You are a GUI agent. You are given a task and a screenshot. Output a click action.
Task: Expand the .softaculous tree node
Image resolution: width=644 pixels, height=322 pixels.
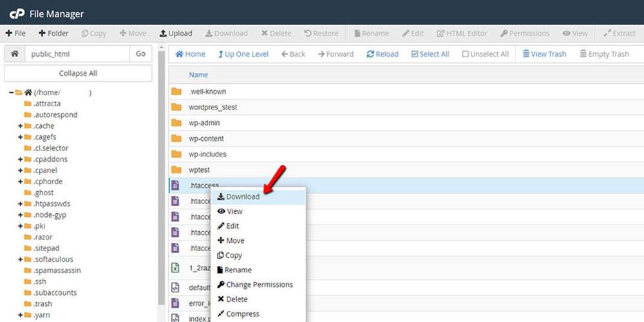tap(21, 260)
